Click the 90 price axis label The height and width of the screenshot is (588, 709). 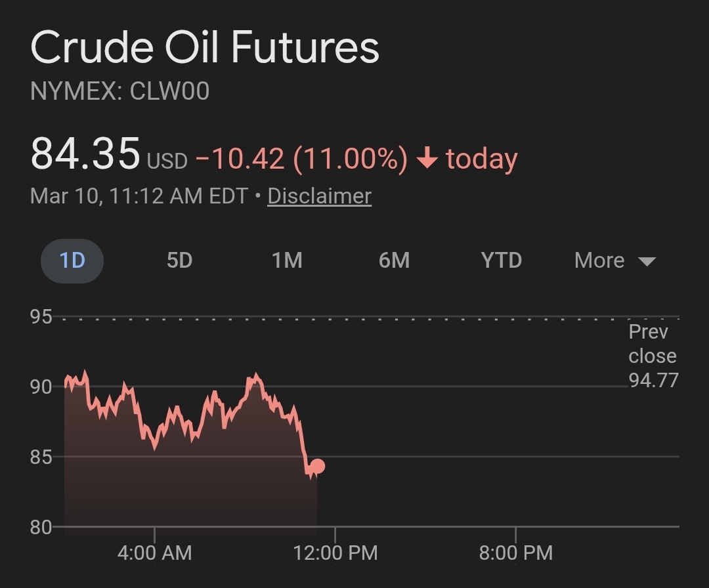(x=41, y=387)
